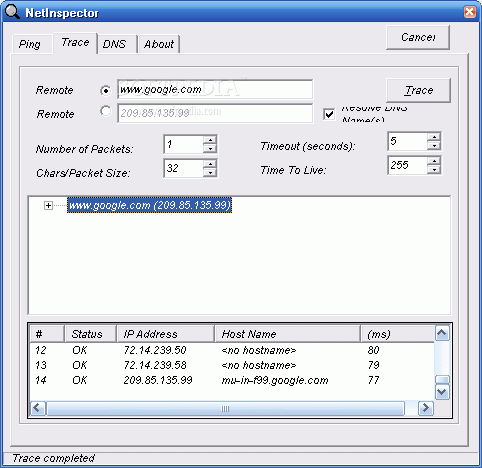Click results list scroll up arrow
The image size is (482, 468).
click(442, 333)
